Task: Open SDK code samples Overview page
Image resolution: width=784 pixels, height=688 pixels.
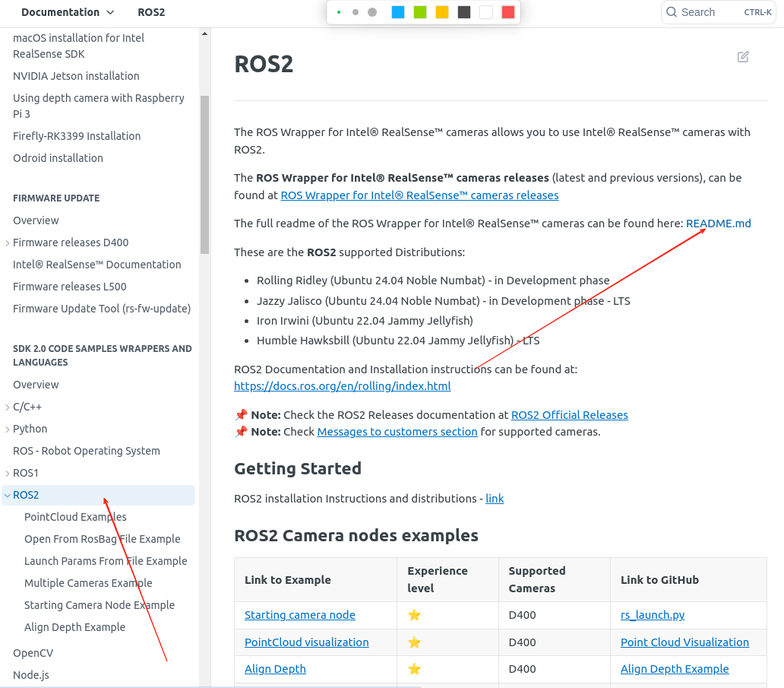Action: click(x=36, y=385)
